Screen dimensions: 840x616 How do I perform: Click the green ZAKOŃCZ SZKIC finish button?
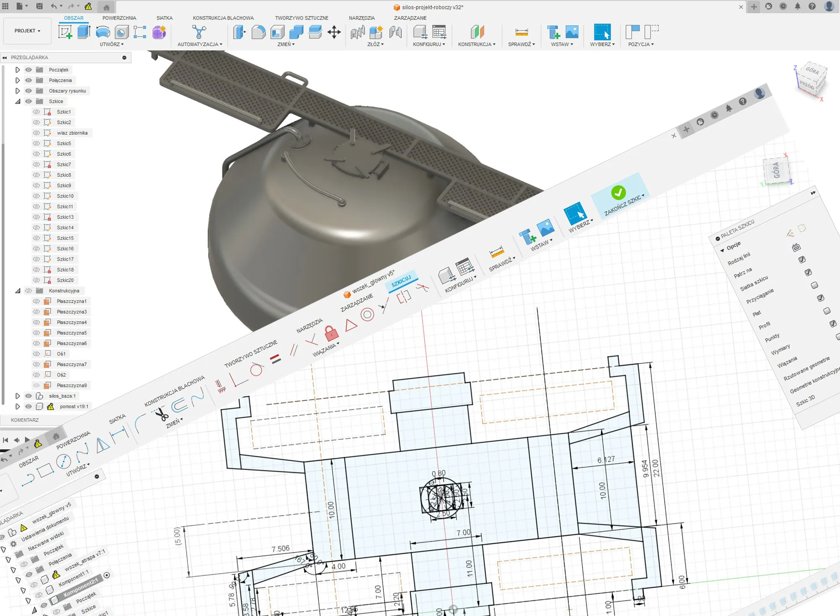(618, 193)
